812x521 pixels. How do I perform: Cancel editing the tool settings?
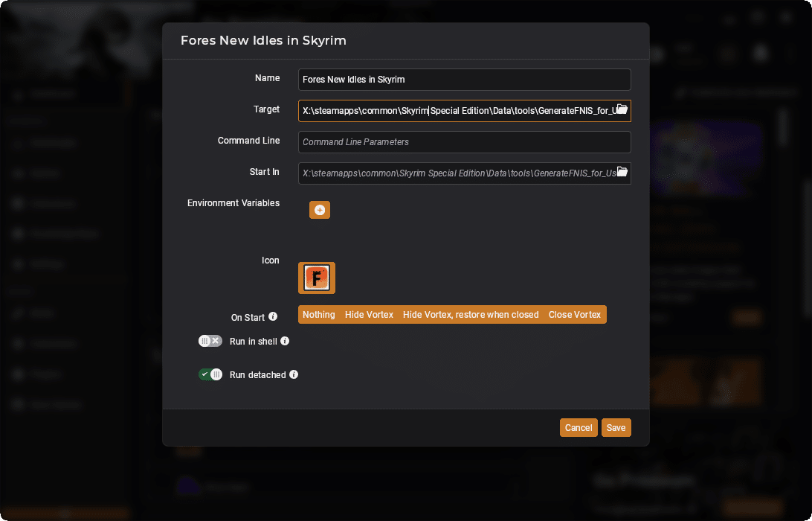click(579, 427)
